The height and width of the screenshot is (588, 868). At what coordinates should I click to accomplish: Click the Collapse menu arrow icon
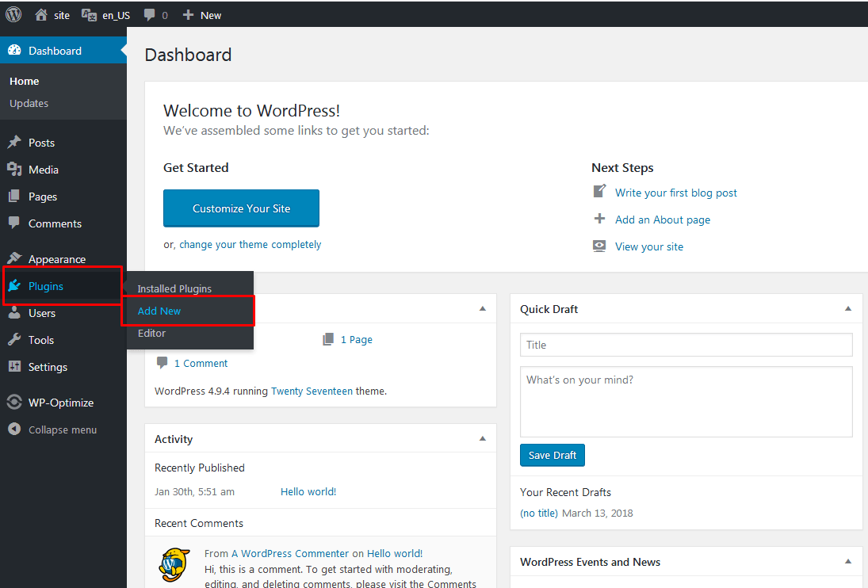[x=14, y=430]
